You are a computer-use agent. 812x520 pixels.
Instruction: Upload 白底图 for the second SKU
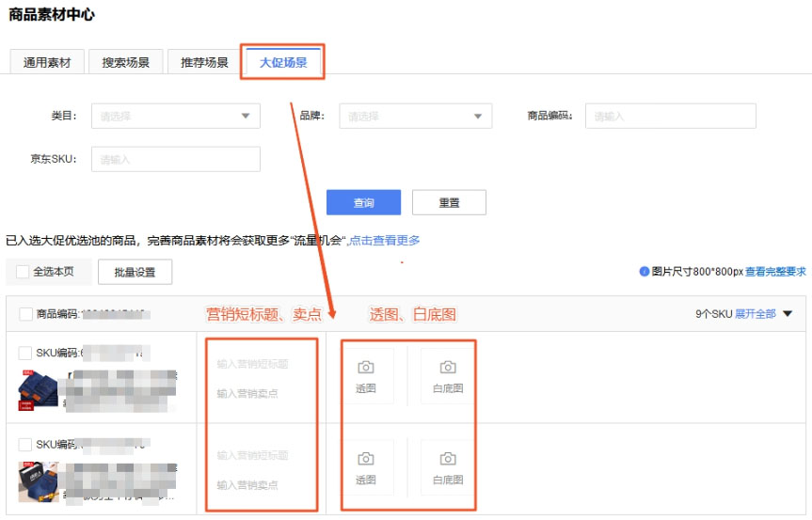(448, 467)
